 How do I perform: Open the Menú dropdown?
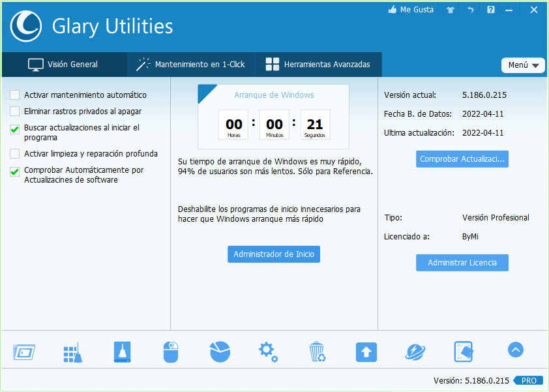point(523,65)
